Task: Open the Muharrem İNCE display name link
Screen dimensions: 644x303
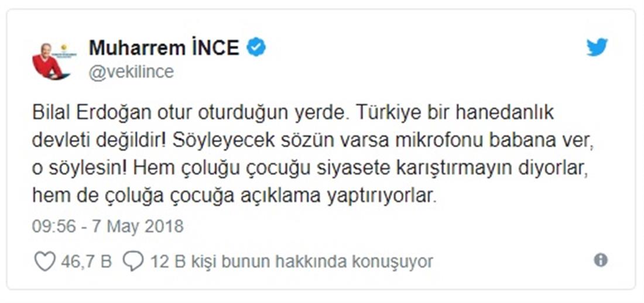Action: [x=164, y=48]
